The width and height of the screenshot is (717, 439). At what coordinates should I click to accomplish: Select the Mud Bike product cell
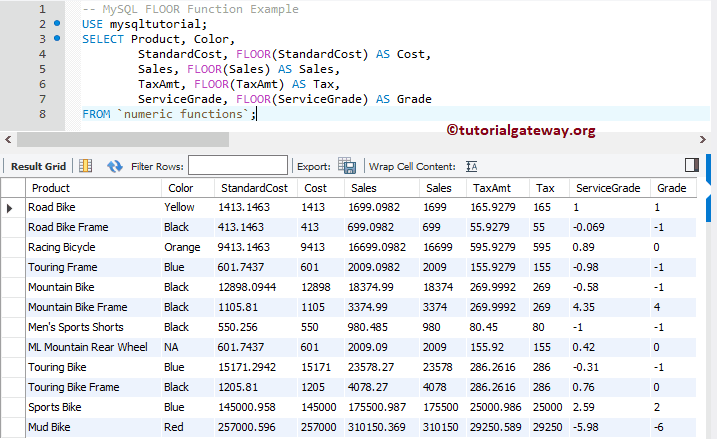coord(49,427)
